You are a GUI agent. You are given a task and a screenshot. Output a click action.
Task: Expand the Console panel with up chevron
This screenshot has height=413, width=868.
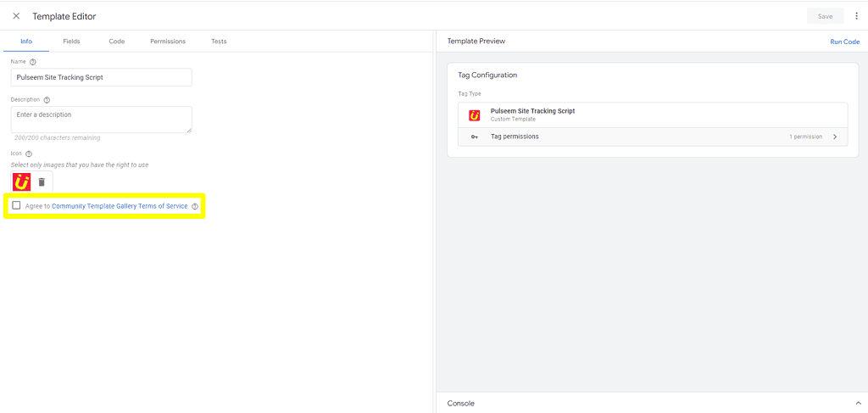pyautogui.click(x=858, y=404)
